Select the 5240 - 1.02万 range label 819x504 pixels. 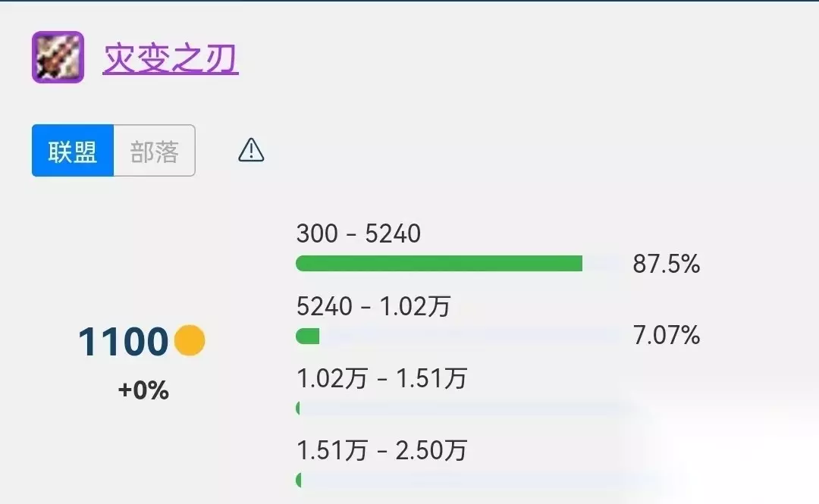373,306
